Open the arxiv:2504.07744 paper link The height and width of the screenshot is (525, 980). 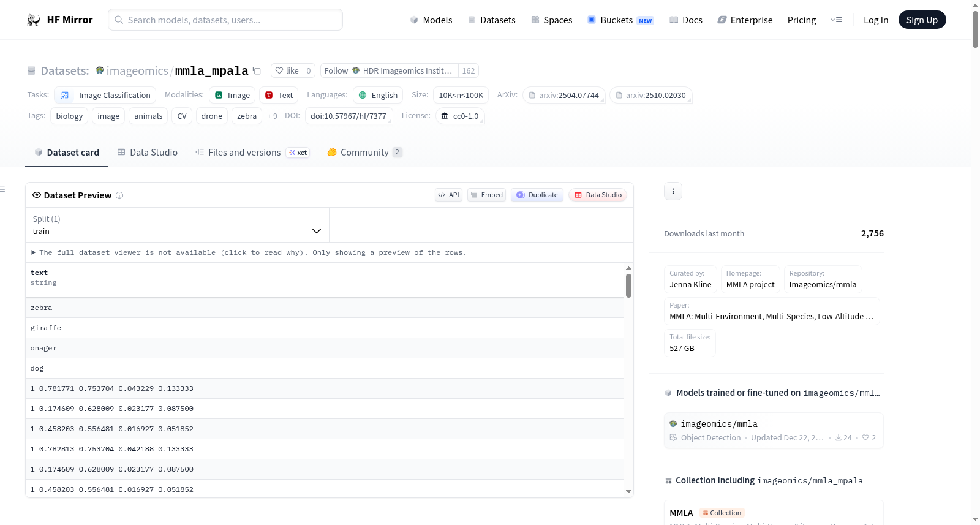pyautogui.click(x=564, y=95)
